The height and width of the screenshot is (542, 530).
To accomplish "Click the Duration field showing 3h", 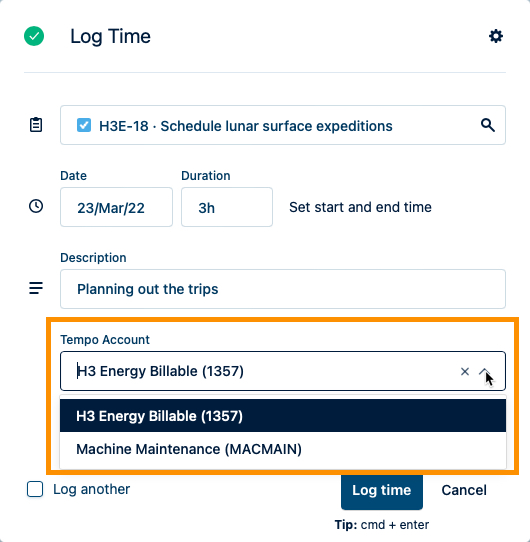I will point(227,207).
